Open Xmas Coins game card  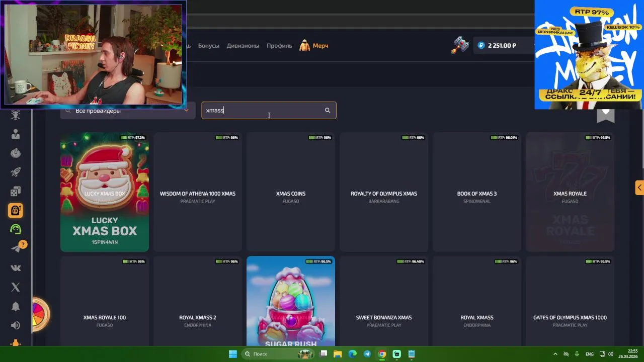tap(291, 192)
